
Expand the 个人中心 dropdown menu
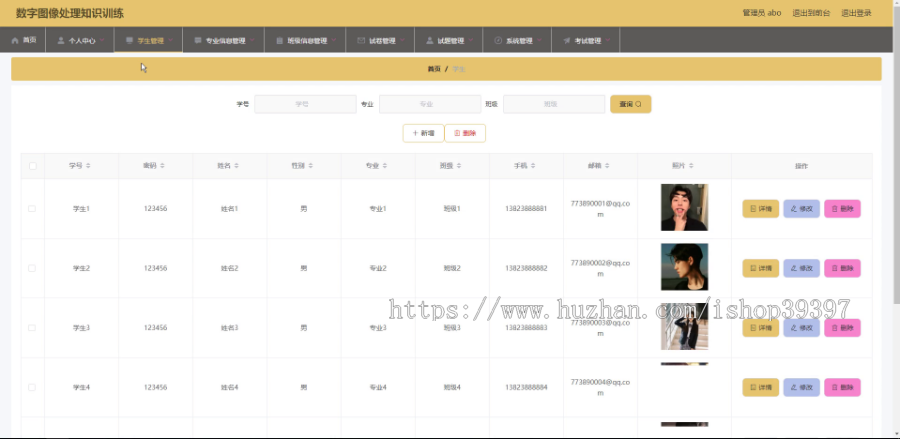pyautogui.click(x=80, y=40)
